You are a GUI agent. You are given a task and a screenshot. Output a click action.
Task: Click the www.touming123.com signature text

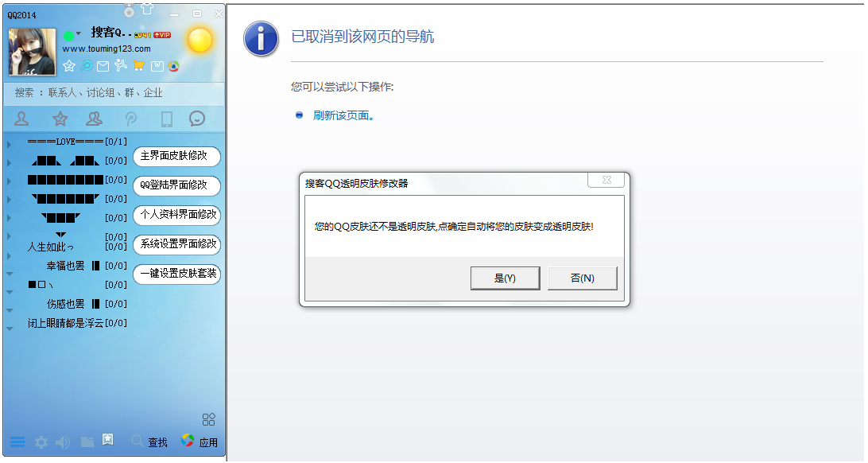tap(107, 49)
